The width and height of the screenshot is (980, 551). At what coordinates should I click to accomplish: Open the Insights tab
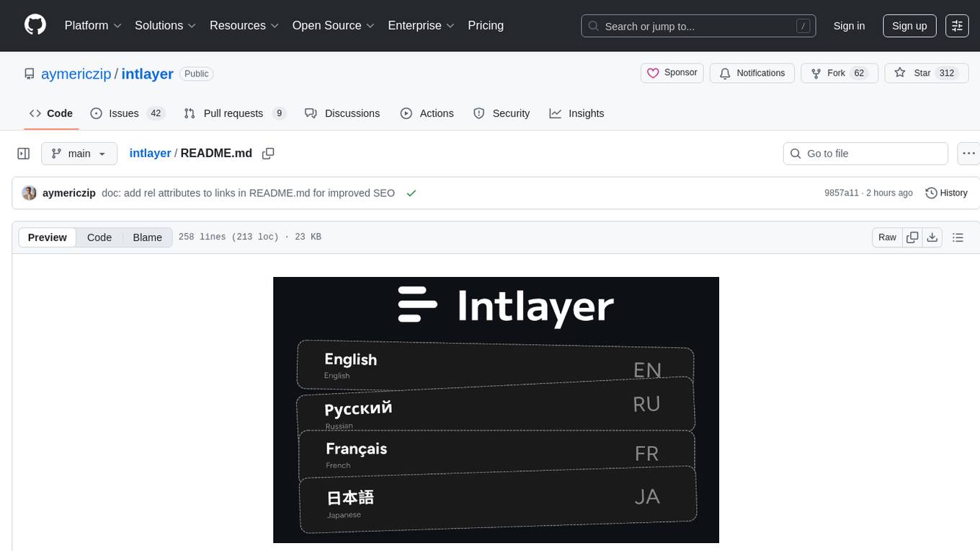coord(576,113)
